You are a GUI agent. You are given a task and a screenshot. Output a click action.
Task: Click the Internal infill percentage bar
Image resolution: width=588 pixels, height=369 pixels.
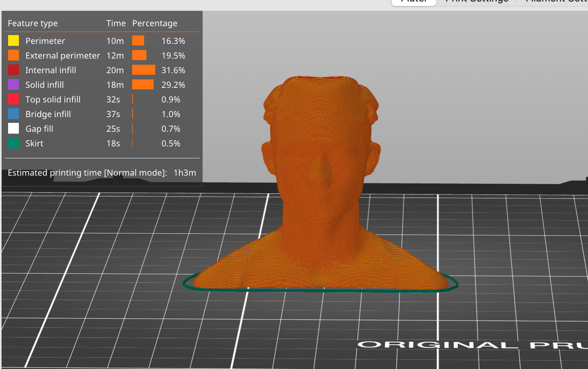[144, 70]
